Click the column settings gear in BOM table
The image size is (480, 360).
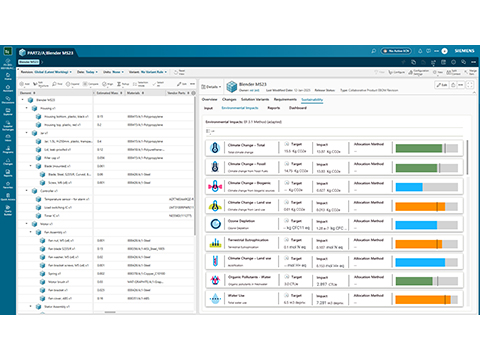point(193,93)
